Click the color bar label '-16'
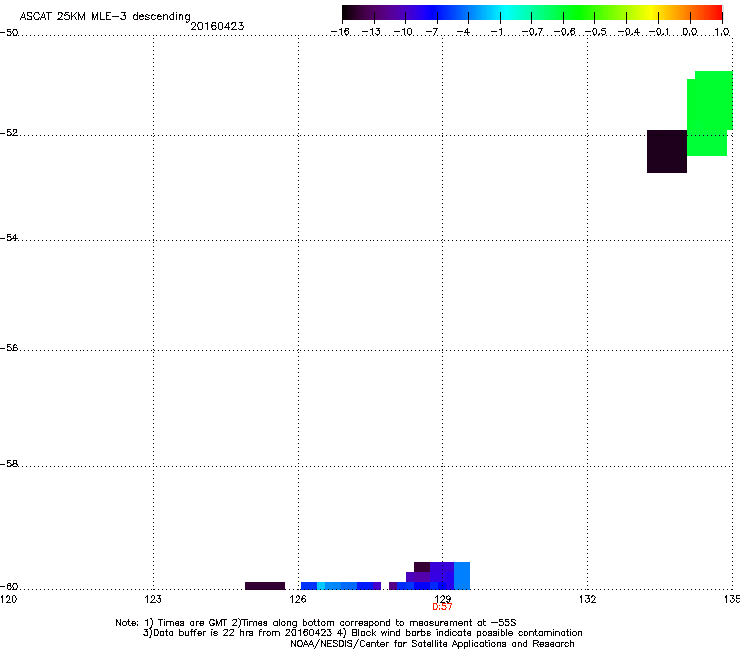This screenshot has height=650, width=740. point(340,32)
